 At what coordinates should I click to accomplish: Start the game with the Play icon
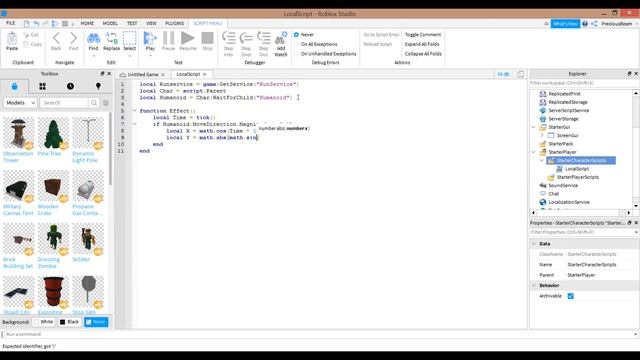click(150, 38)
